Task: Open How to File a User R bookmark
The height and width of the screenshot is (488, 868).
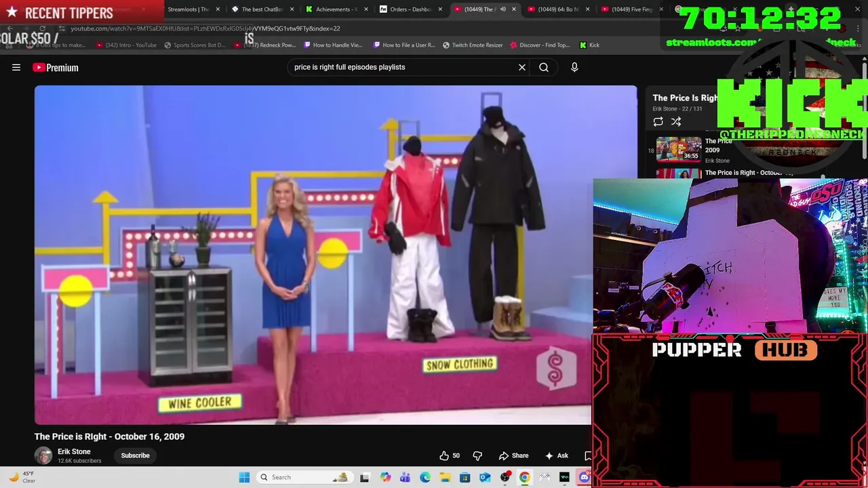Action: [404, 45]
